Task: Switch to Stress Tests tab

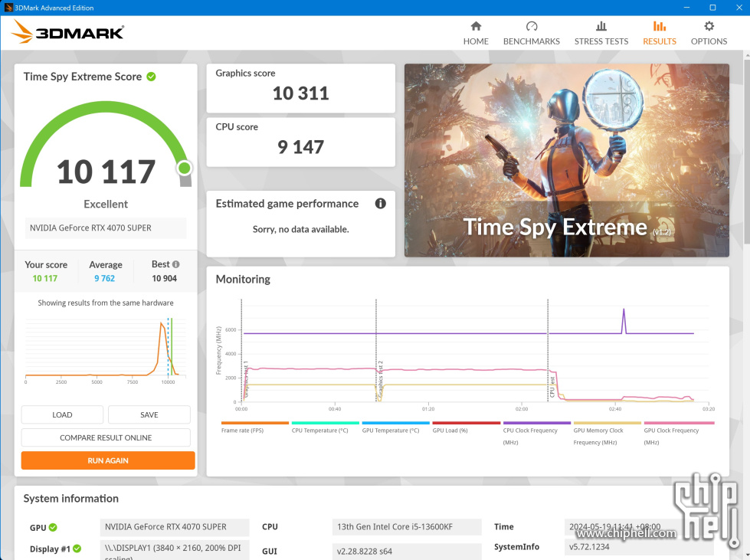Action: (601, 33)
